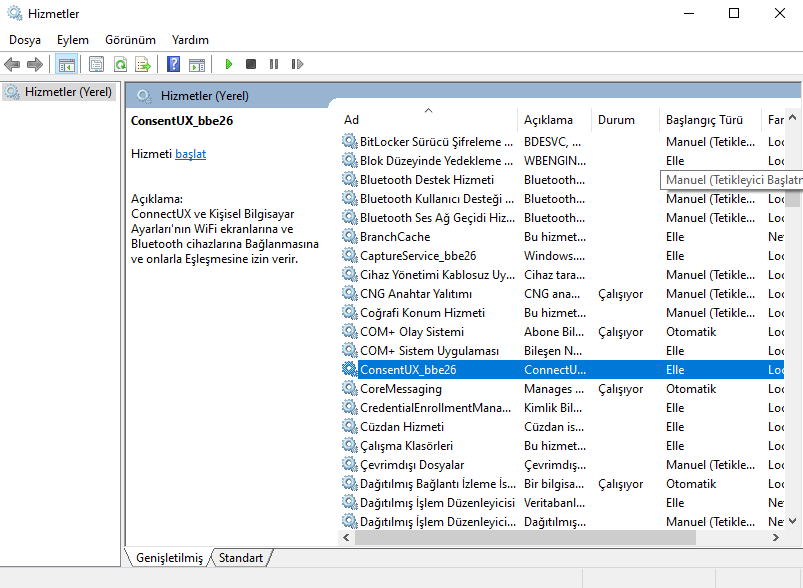The height and width of the screenshot is (588, 803).
Task: Sort by the Başlangıç Türü column header
Action: click(711, 120)
